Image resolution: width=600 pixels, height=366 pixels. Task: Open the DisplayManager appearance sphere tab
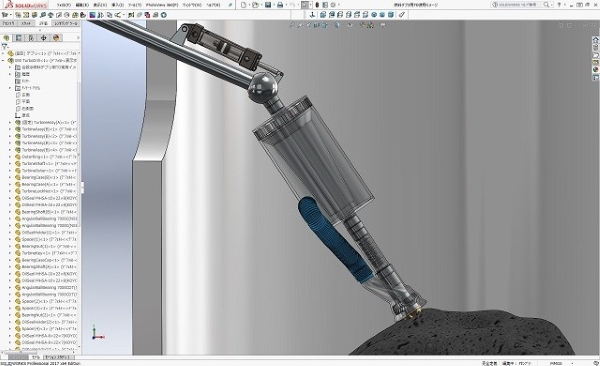(x=56, y=38)
